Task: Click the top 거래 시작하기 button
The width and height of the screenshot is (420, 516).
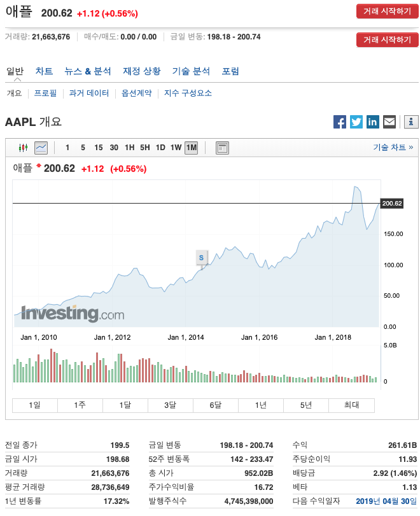Action: point(388,11)
